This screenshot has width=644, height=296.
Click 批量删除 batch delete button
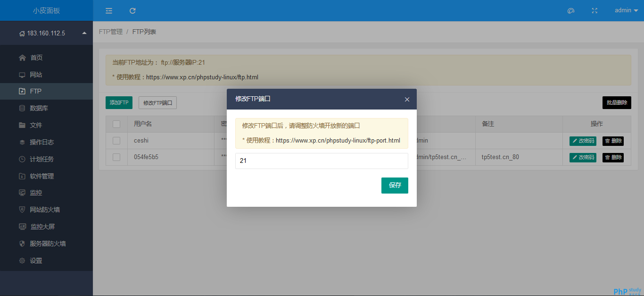617,102
